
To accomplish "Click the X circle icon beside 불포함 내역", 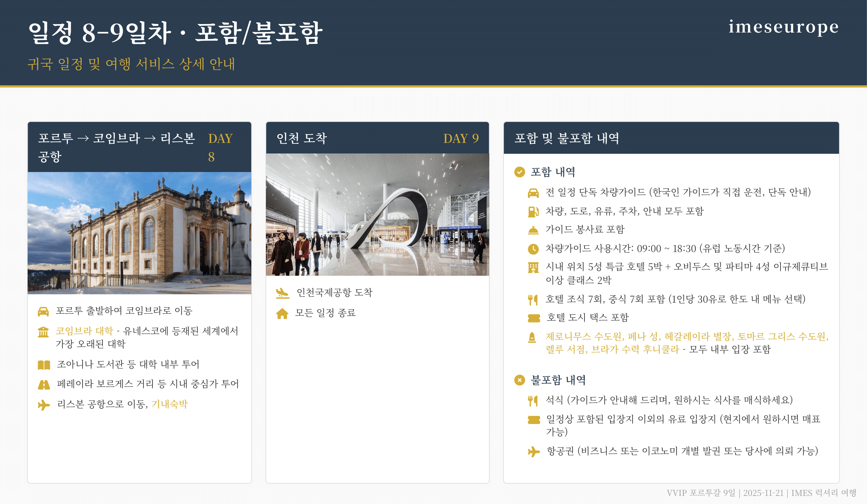I will point(519,380).
